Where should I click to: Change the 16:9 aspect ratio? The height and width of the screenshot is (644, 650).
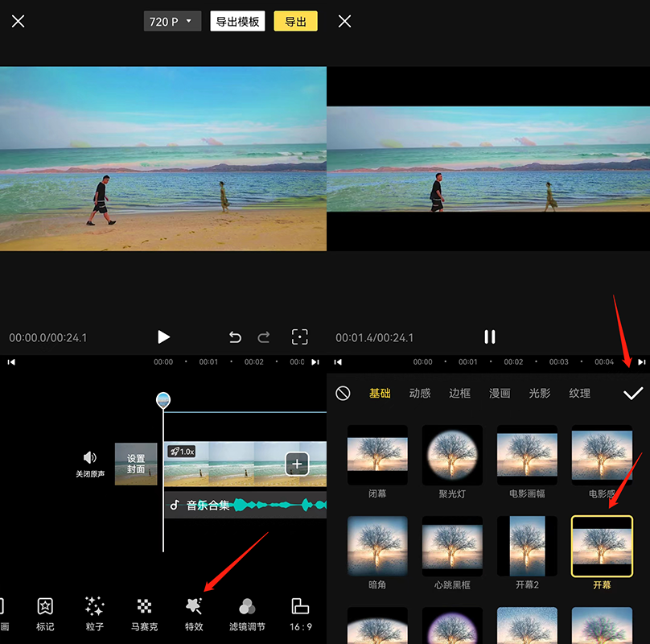click(x=301, y=614)
